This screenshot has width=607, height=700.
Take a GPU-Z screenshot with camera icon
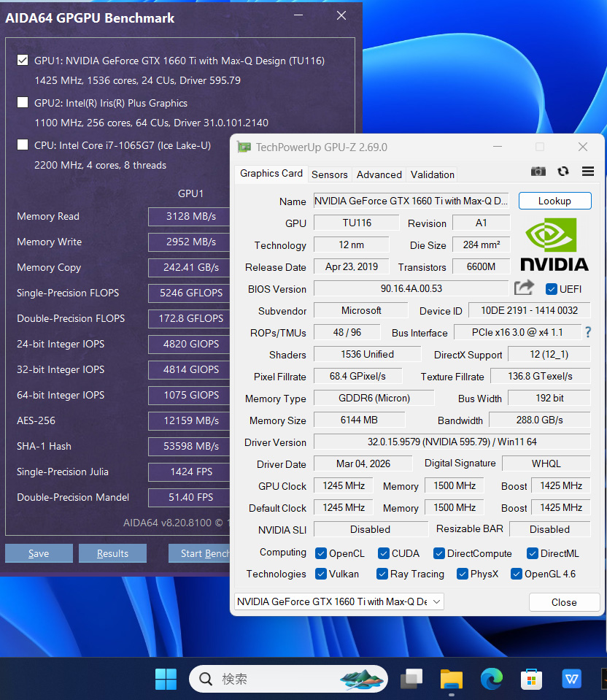(538, 172)
